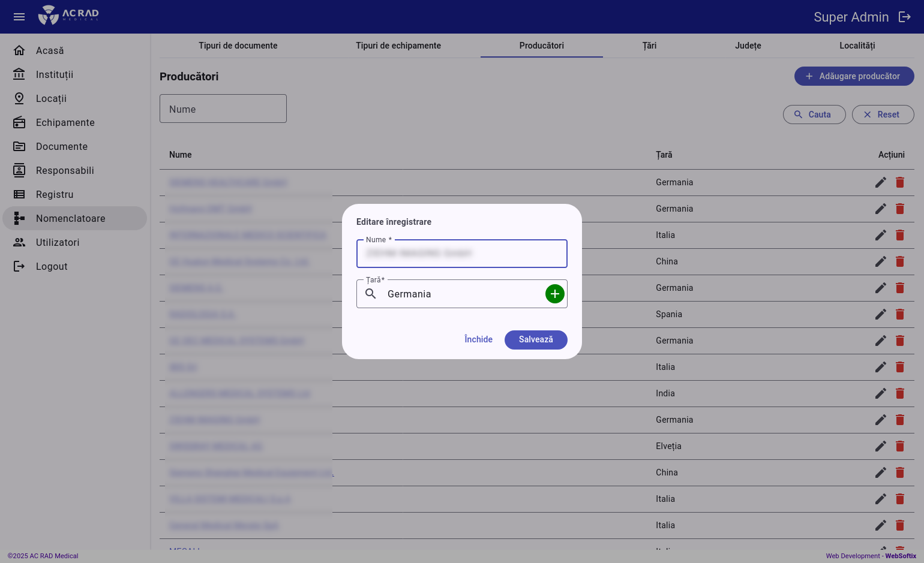Click edit pencil for the Spania row
924x563 pixels.
880,314
